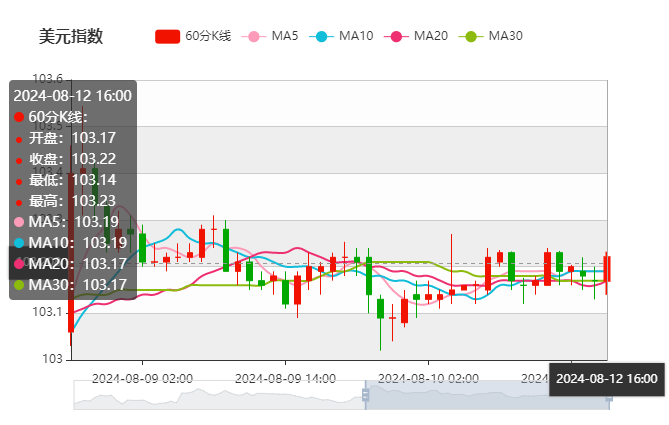Screen dimensions: 669x425
Task: Click the MA30: 103.17 tooltip row
Action: pyautogui.click(x=70, y=285)
